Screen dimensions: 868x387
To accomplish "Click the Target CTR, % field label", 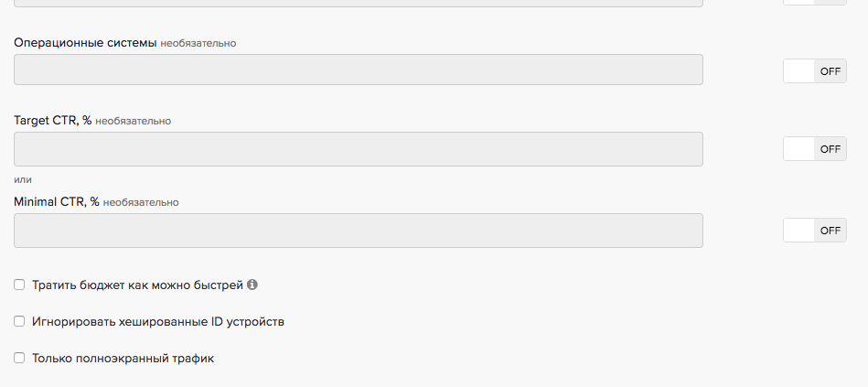I will coord(52,120).
